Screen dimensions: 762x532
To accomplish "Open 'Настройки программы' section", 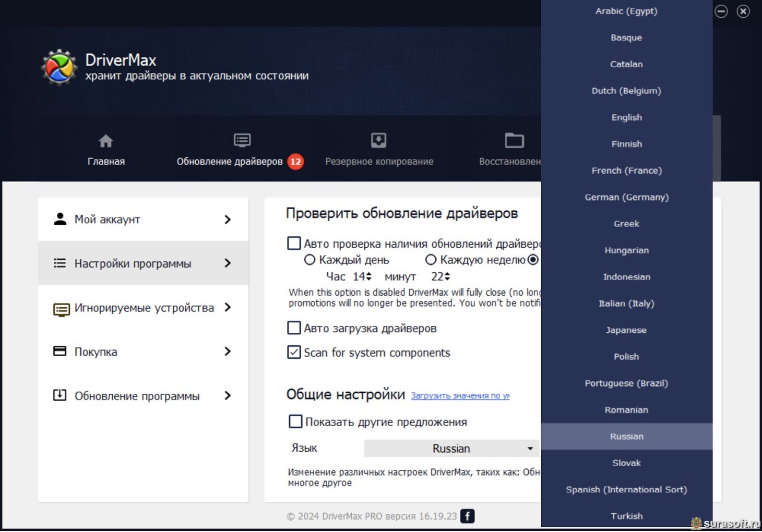I will click(x=143, y=263).
